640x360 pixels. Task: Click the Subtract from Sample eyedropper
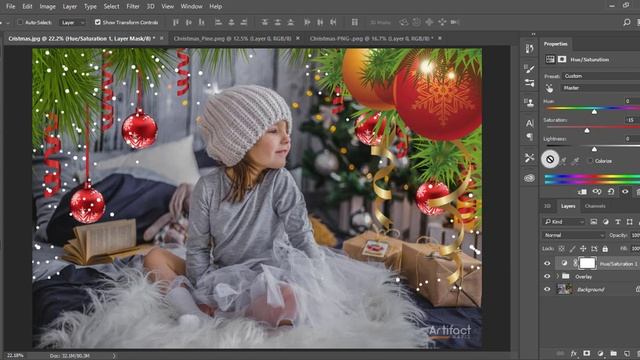tap(576, 161)
